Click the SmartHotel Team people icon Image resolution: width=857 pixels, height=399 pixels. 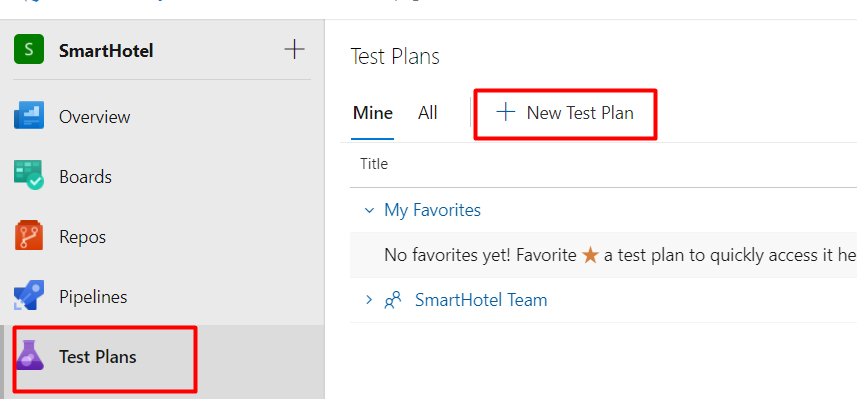point(392,300)
